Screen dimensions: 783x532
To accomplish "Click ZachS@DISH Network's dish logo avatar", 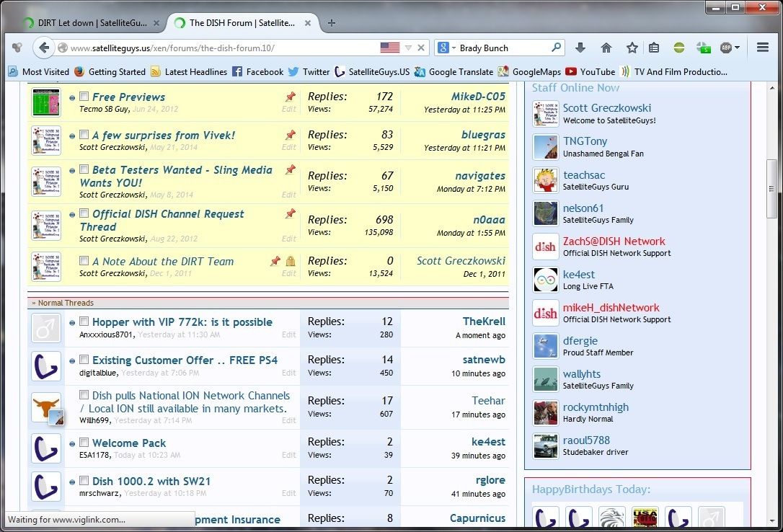I will point(545,247).
